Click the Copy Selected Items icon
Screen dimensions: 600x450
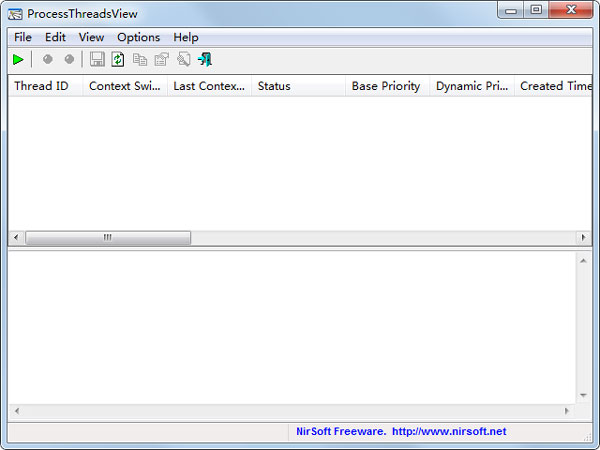pyautogui.click(x=140, y=59)
